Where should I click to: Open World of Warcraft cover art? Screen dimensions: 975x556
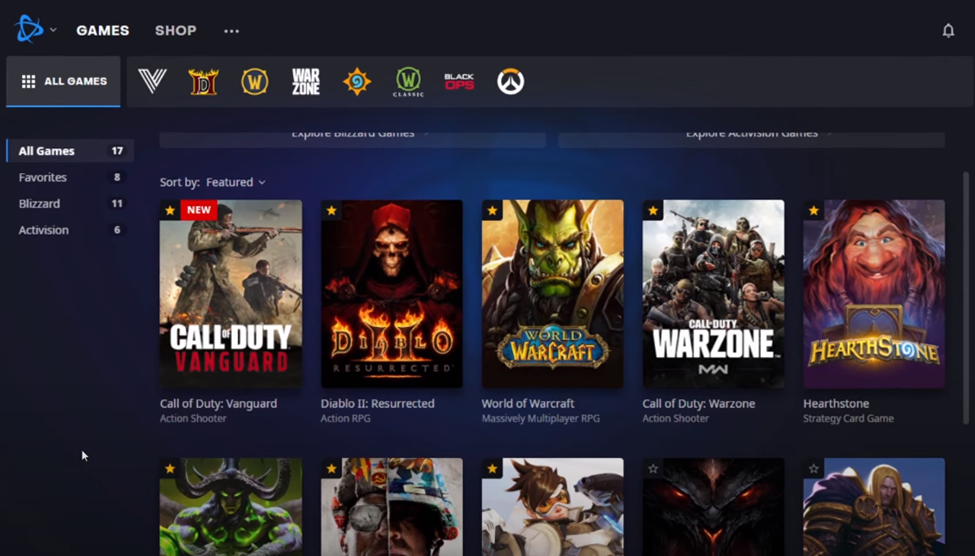pyautogui.click(x=553, y=294)
